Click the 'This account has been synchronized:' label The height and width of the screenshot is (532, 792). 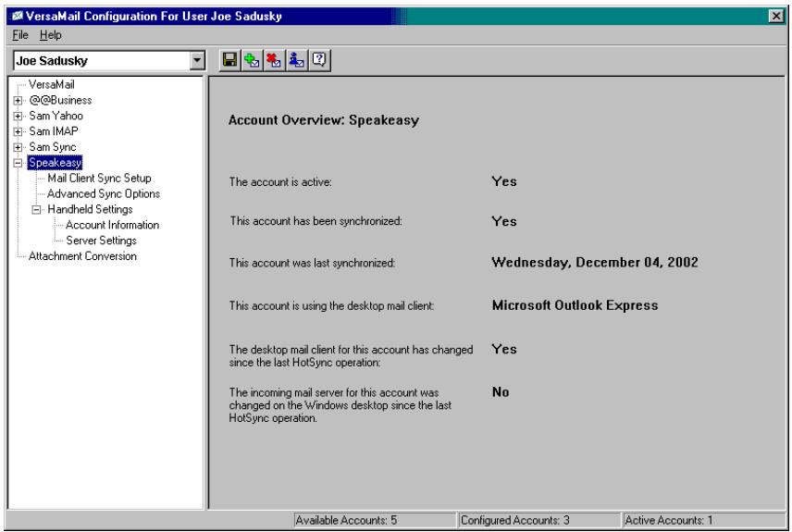tap(316, 221)
